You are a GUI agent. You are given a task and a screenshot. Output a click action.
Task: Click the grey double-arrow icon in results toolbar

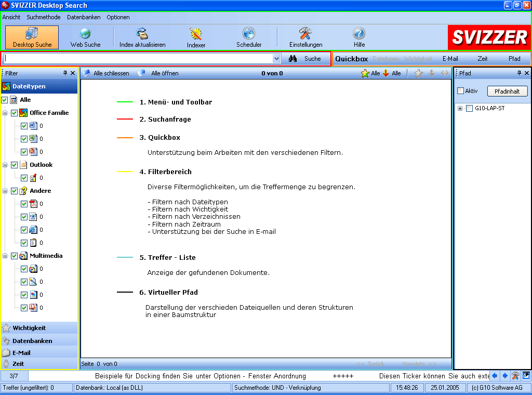[445, 73]
